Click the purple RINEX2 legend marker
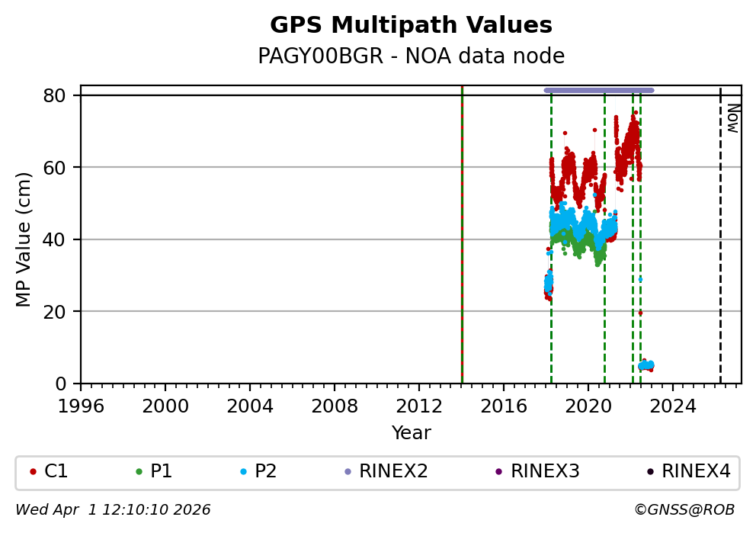Image resolution: width=756 pixels, height=533 pixels. [348, 472]
